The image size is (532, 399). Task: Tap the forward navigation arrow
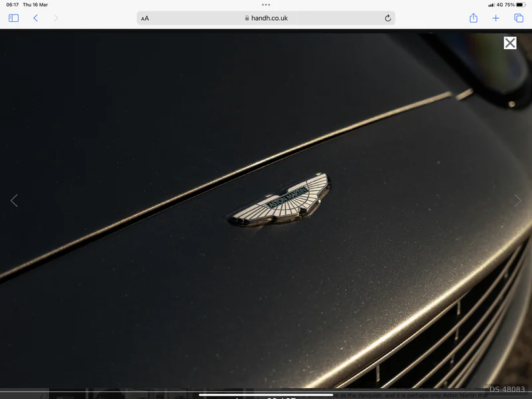click(x=56, y=18)
